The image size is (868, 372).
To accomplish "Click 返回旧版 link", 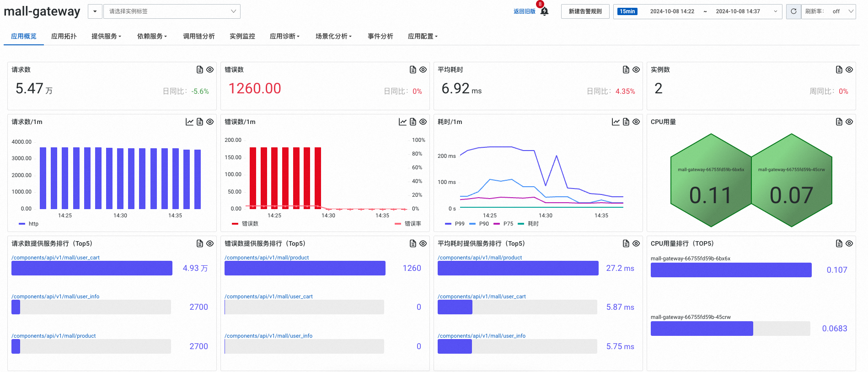I will point(525,11).
